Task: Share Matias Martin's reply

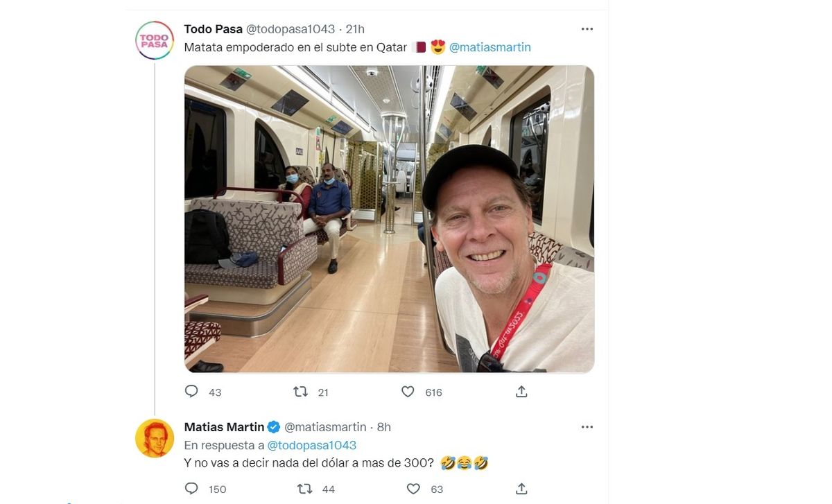Action: [521, 489]
